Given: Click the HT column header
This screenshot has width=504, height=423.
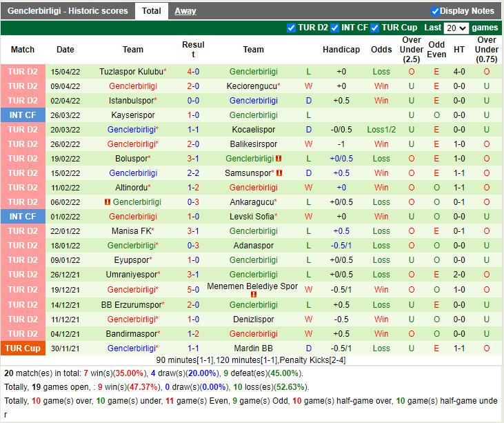Looking at the screenshot, I should click(x=459, y=50).
